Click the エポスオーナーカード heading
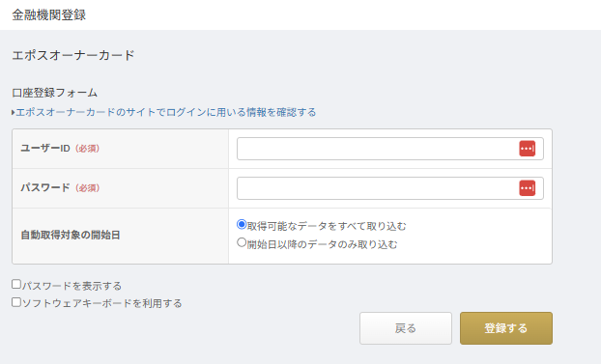 point(73,55)
